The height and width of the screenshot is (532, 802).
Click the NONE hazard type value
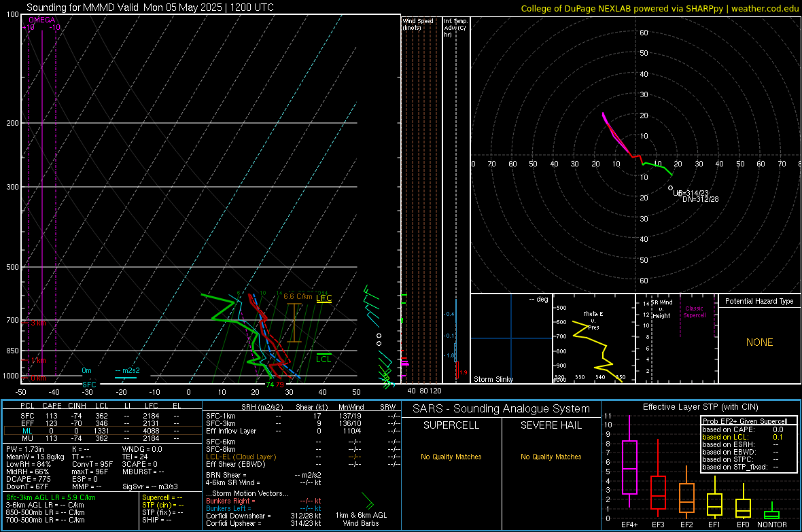759,342
